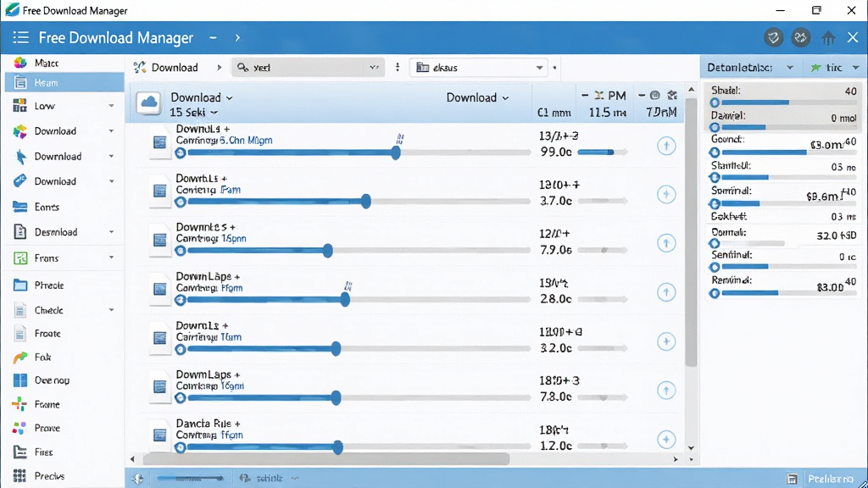The width and height of the screenshot is (868, 488).
Task: Click the status bar slider at bottom
Action: point(190,479)
